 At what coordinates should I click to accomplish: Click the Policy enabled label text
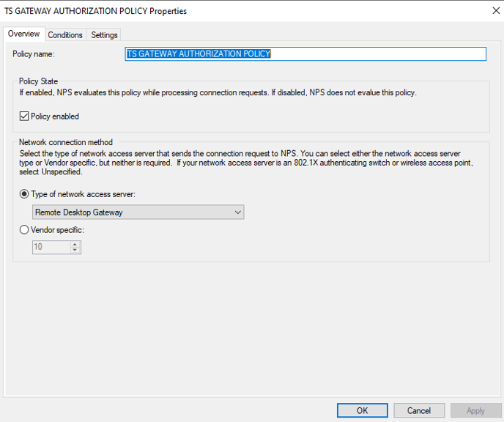[55, 116]
